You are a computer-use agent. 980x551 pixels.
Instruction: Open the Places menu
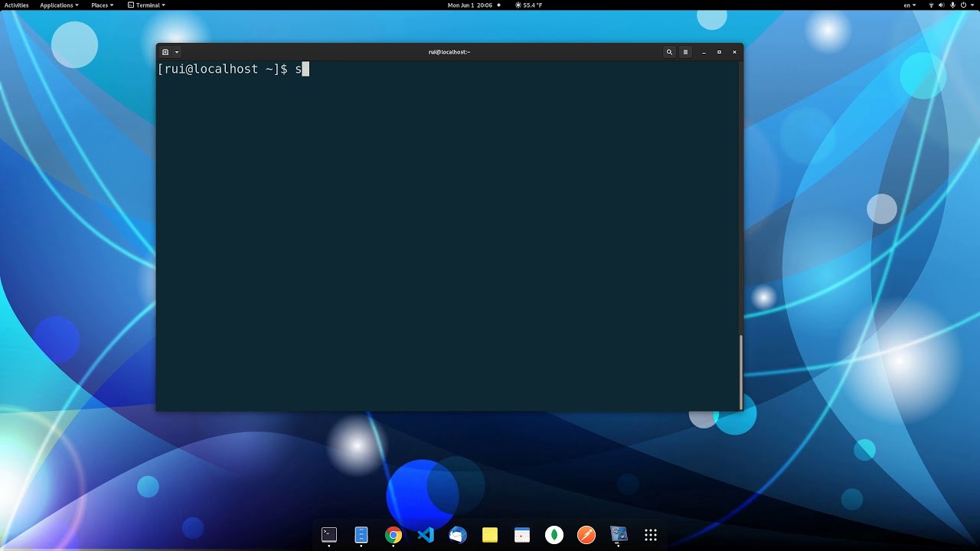102,5
